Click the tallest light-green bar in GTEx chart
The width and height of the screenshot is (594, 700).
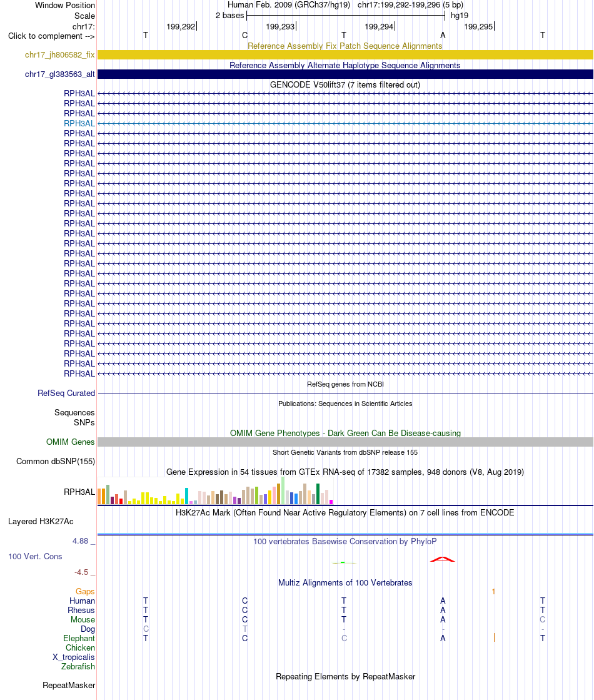click(x=283, y=490)
